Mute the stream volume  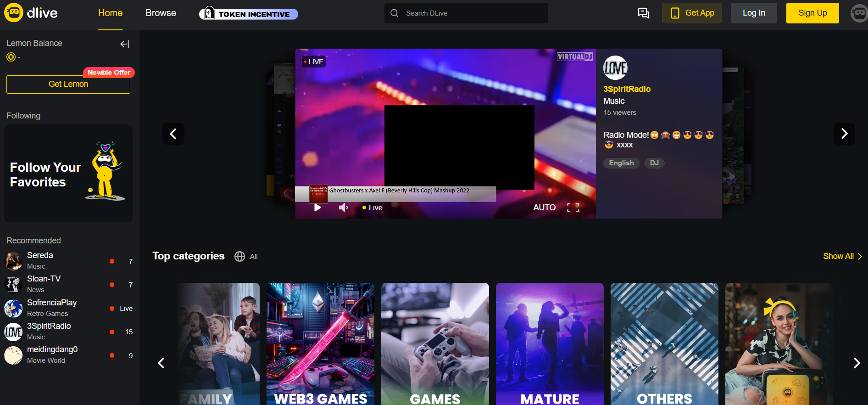pos(343,208)
